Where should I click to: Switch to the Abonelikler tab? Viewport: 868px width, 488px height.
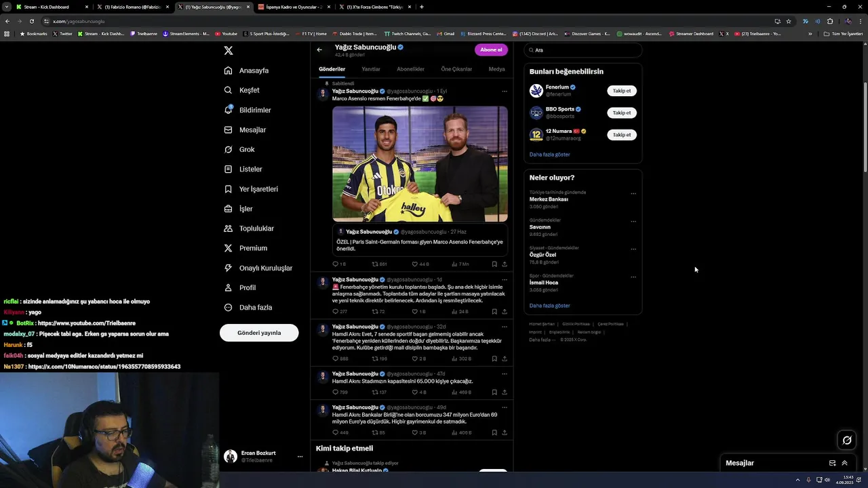(411, 69)
